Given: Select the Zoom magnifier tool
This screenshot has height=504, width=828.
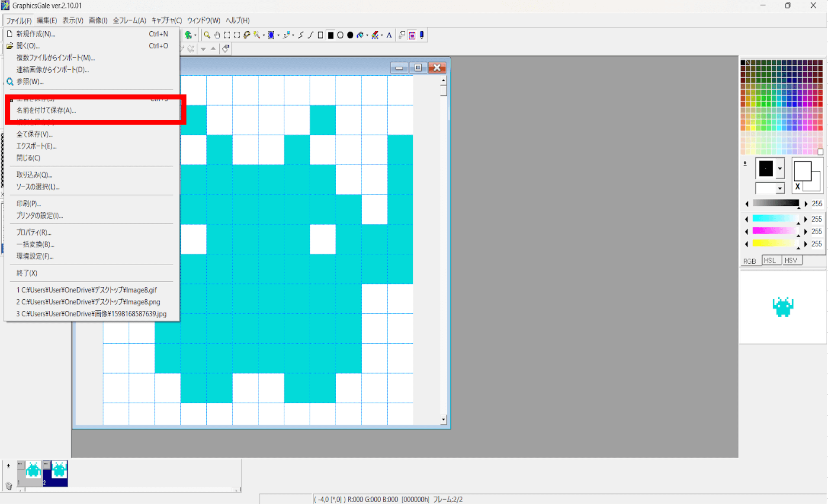Looking at the screenshot, I should coord(207,35).
